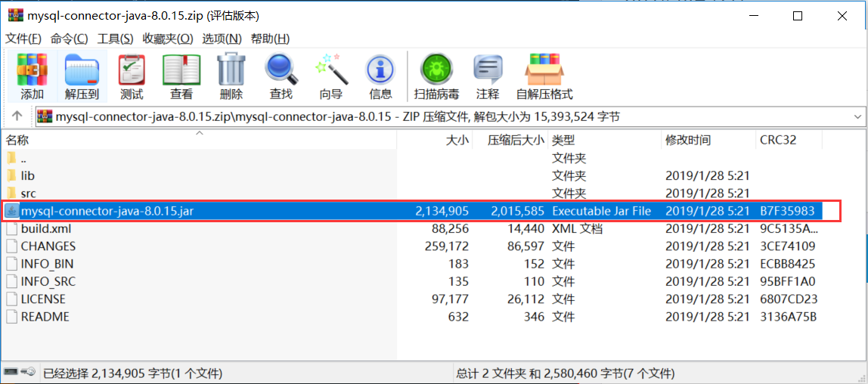Click the Add (添加) toolbar icon
This screenshot has height=384, width=868.
tap(32, 69)
